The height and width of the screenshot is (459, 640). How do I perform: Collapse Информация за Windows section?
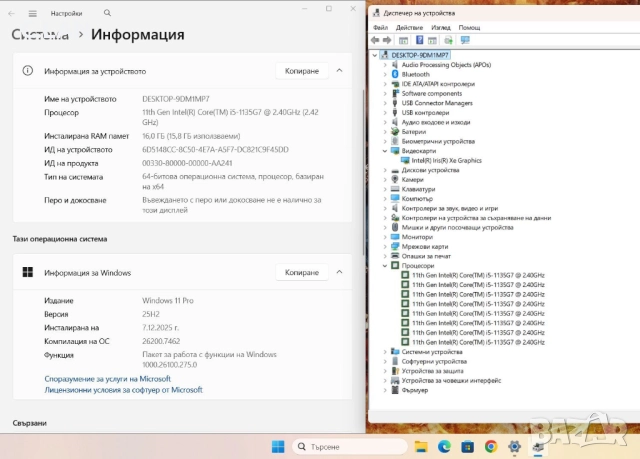pos(339,272)
